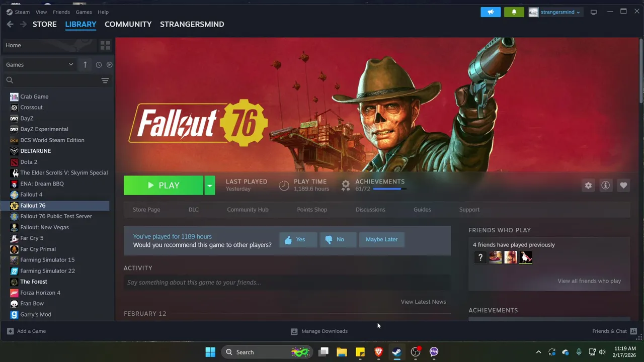Select Garry's Mod in game list
This screenshot has width=644, height=362.
[59, 315]
